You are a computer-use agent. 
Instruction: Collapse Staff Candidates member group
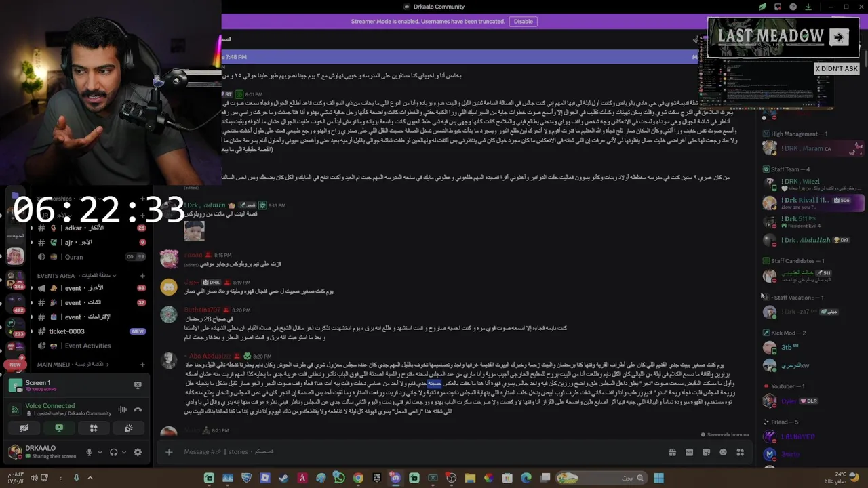click(x=793, y=261)
